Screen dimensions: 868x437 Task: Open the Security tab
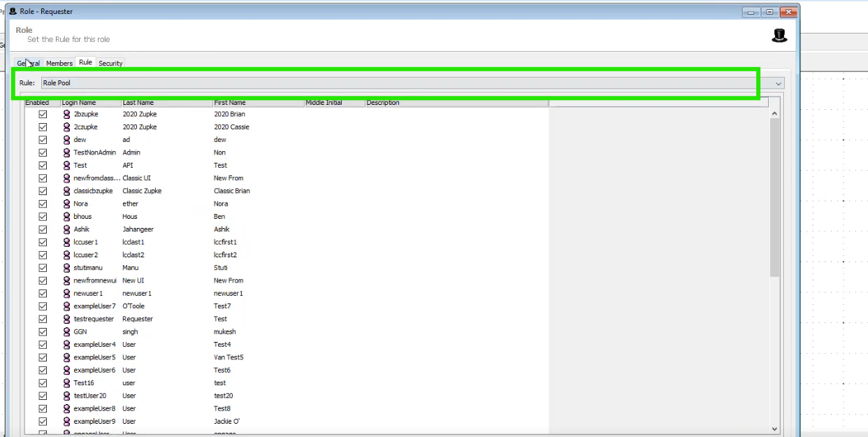[110, 63]
